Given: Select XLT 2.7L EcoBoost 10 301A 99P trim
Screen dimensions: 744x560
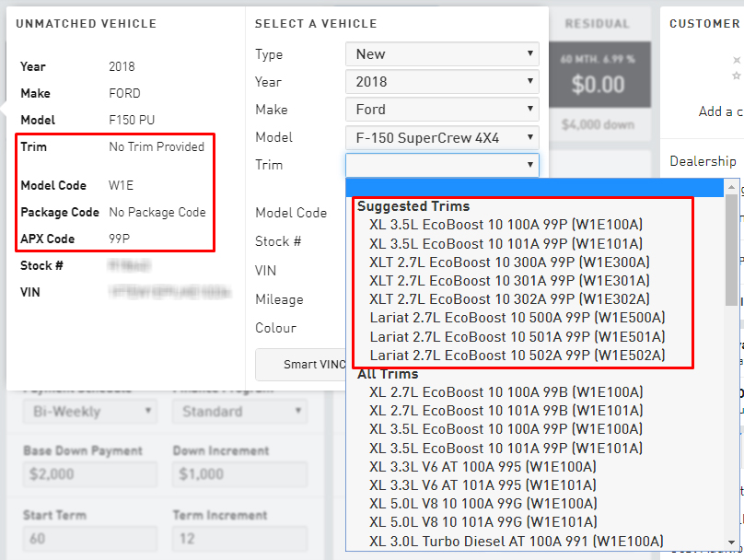Looking at the screenshot, I should click(x=509, y=281).
